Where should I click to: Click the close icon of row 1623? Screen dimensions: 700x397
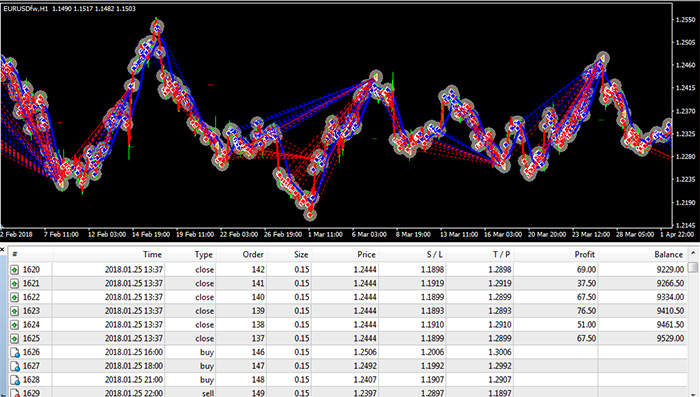(15, 311)
